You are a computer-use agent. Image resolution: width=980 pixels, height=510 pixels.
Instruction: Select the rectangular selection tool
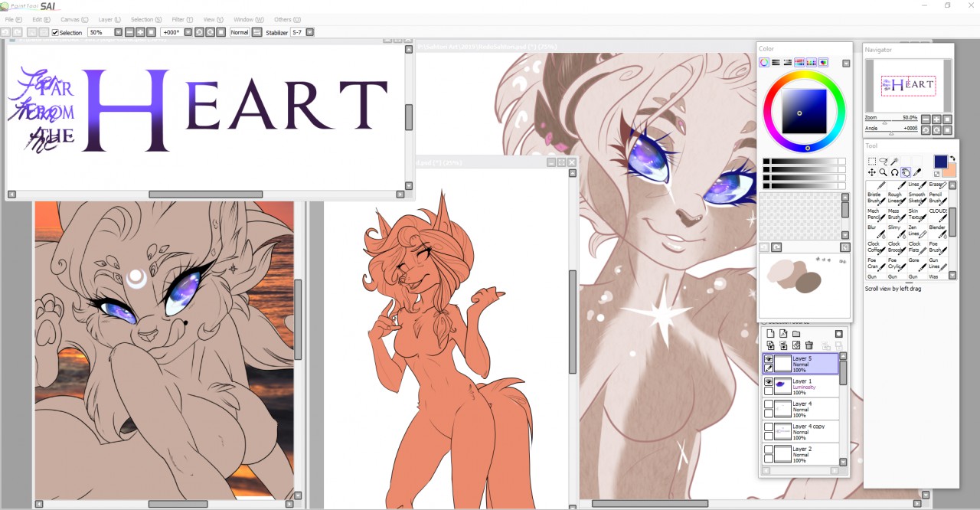click(872, 161)
